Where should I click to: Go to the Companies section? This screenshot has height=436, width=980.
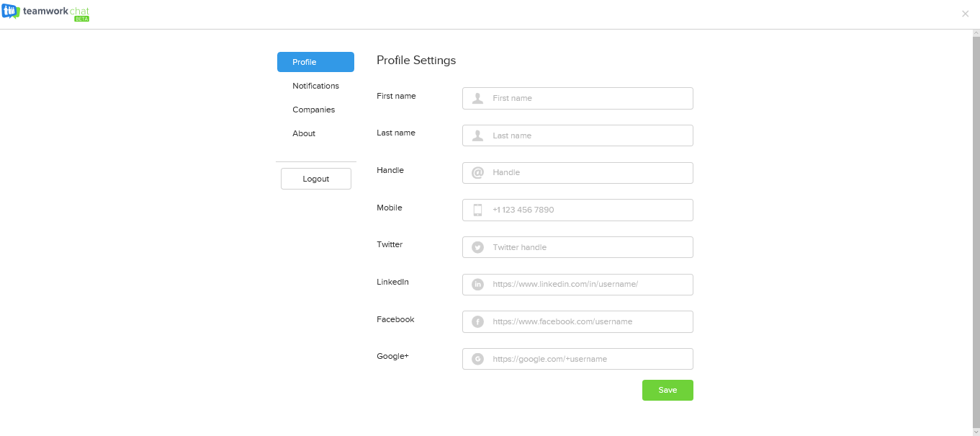pyautogui.click(x=314, y=110)
